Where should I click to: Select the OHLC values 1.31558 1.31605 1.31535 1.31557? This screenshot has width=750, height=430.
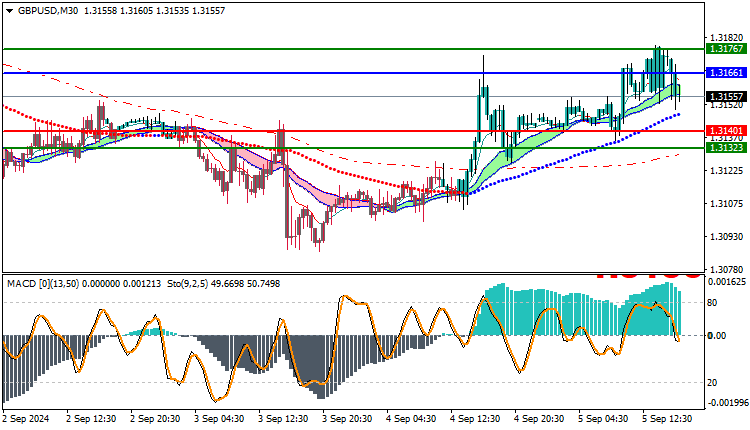154,11
